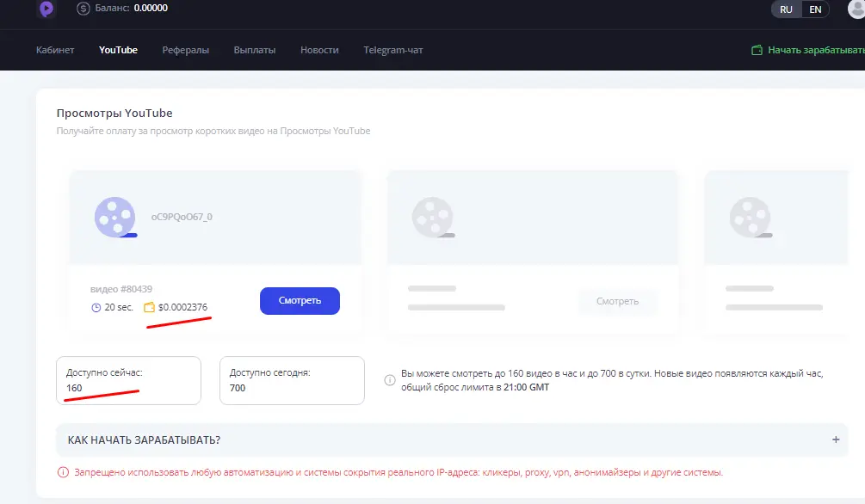Click the 20 sec. duration text
This screenshot has height=504, width=865.
[119, 308]
